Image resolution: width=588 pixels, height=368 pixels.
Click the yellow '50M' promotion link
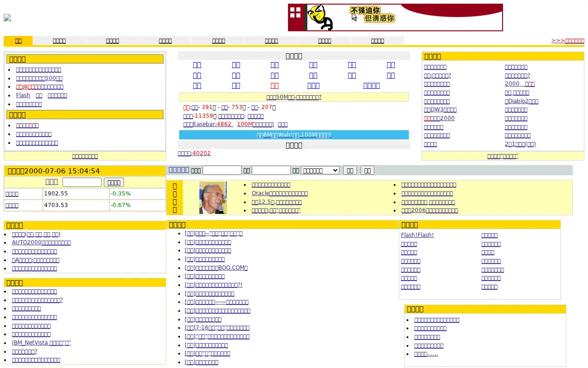coord(294,97)
